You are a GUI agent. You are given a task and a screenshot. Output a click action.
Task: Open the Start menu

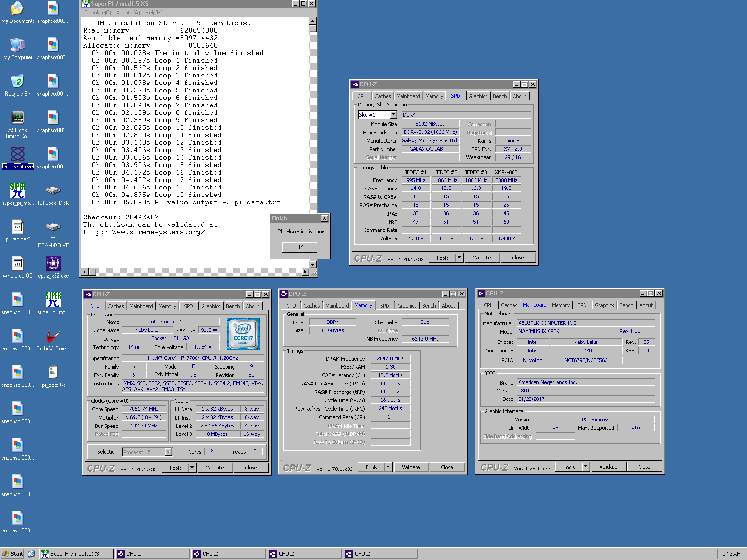click(x=13, y=554)
